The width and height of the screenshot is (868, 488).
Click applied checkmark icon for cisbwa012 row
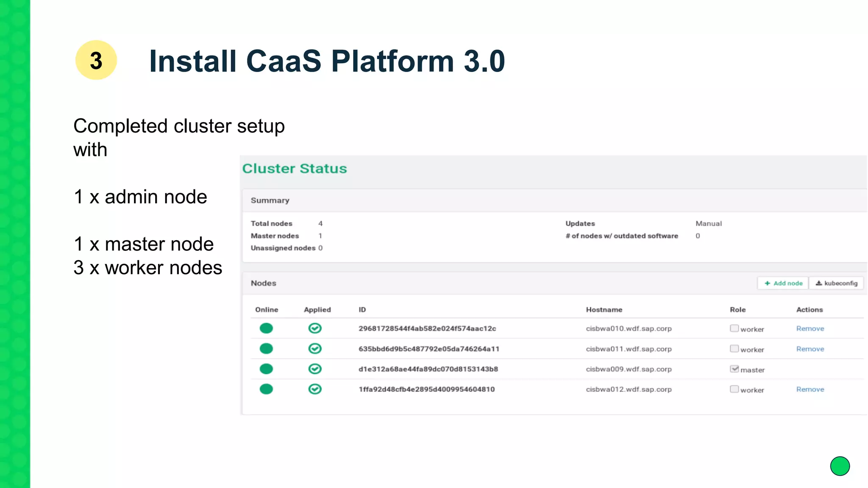point(315,389)
